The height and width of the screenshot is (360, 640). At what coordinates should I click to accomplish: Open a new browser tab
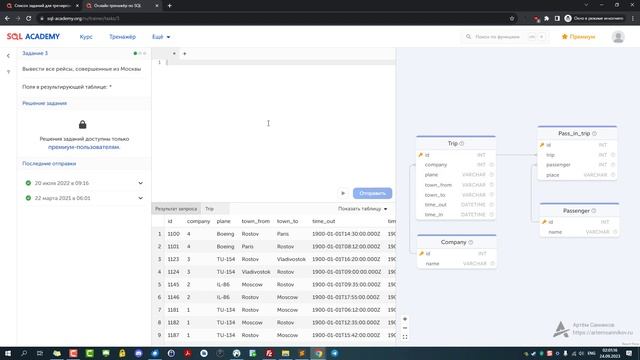click(x=169, y=6)
